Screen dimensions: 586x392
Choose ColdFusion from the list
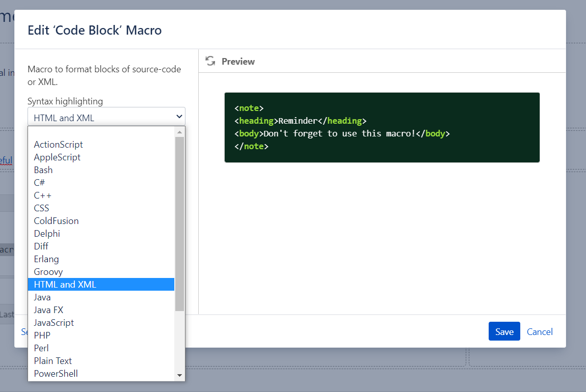click(56, 220)
